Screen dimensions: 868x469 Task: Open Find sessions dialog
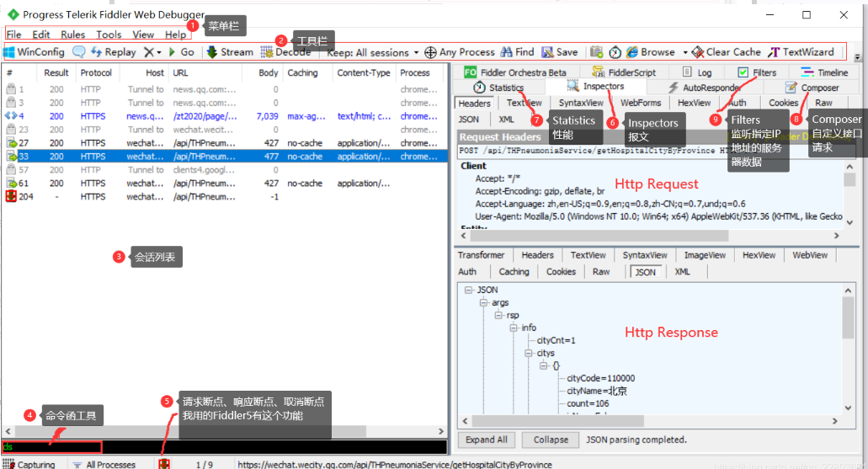[x=518, y=52]
